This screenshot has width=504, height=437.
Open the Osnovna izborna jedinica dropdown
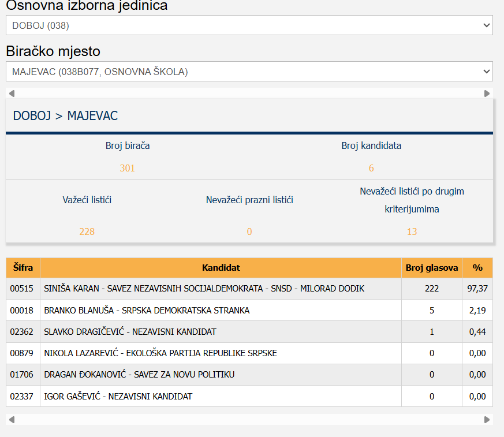[249, 25]
